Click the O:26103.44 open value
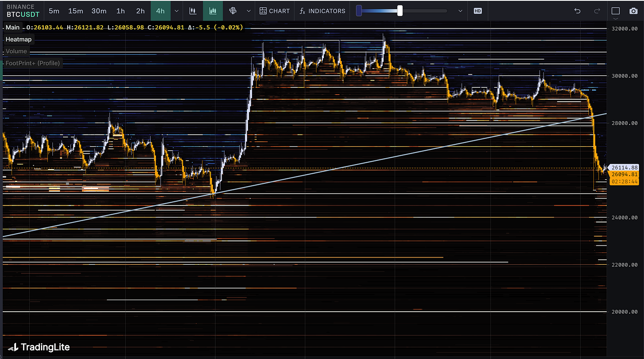The image size is (644, 359). pyautogui.click(x=45, y=28)
